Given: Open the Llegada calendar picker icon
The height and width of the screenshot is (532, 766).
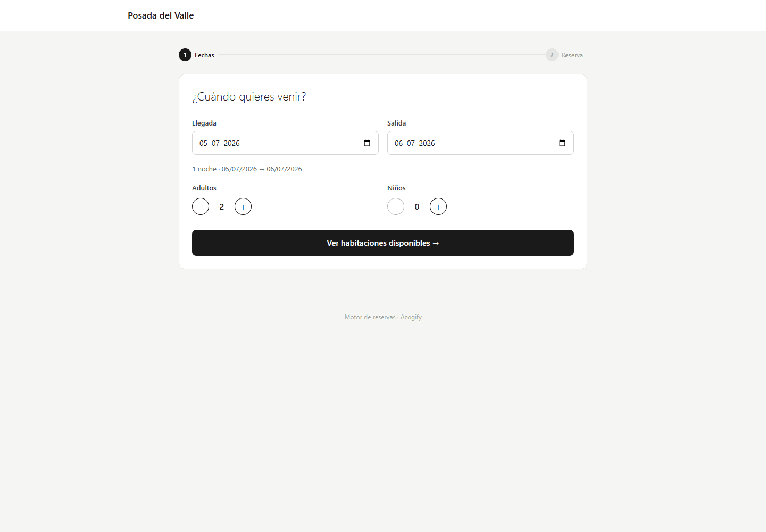Looking at the screenshot, I should [x=367, y=143].
